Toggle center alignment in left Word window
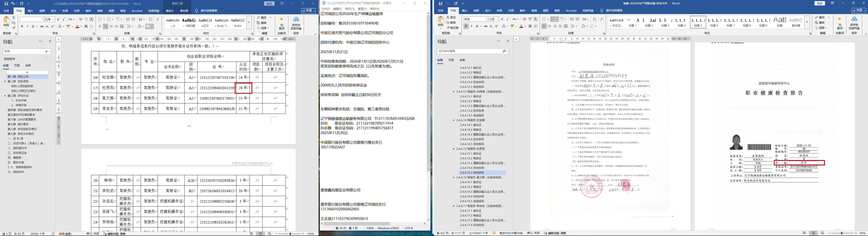 point(106,26)
